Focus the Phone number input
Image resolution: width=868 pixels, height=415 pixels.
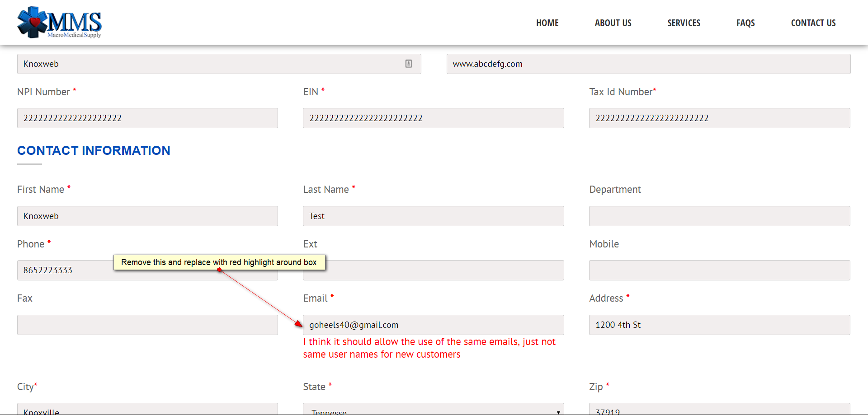(63, 270)
